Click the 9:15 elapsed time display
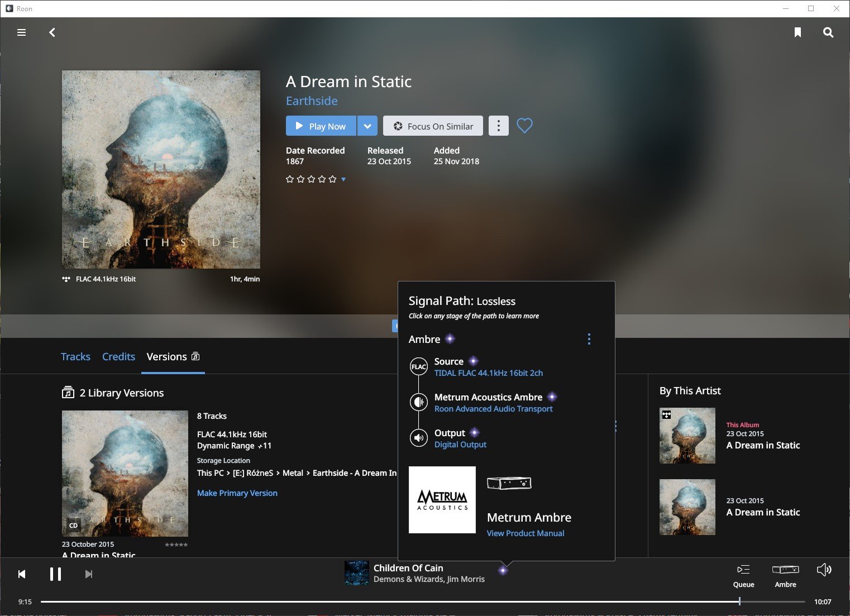Screen dimensions: 850x616 pyautogui.click(x=25, y=601)
